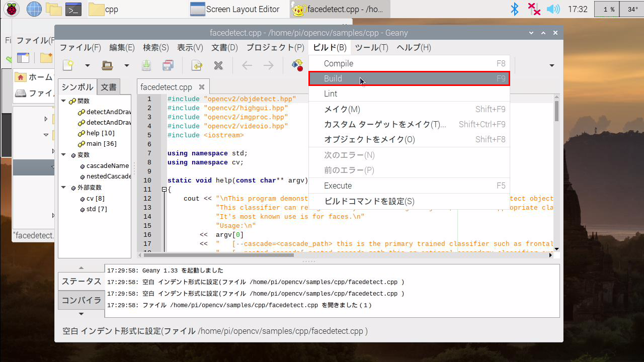The width and height of the screenshot is (644, 362).
Task: Open the プロジェクト(P) menu
Action: [275, 47]
